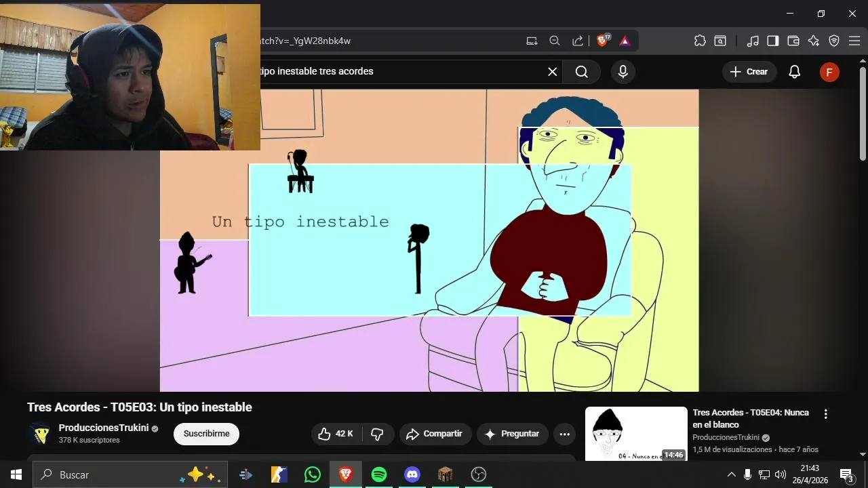This screenshot has width=868, height=488.
Task: Click the zoom out magnifier icon
Action: point(555,41)
